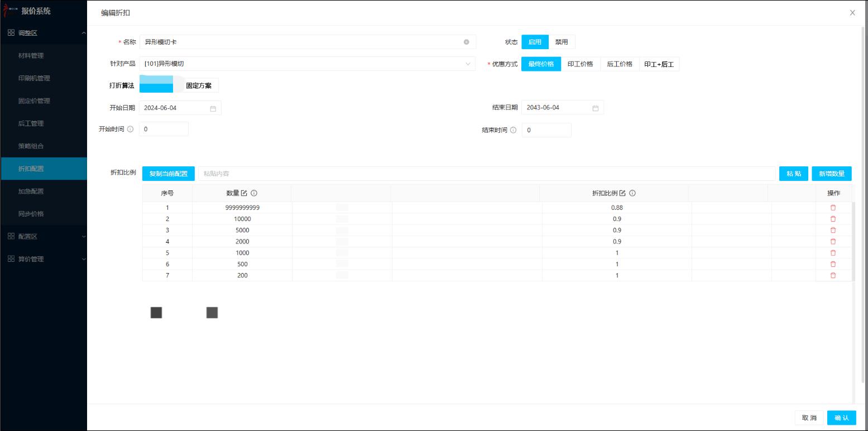Click the delete icon for row 1
Screen dimensions: 868x431
click(833, 208)
